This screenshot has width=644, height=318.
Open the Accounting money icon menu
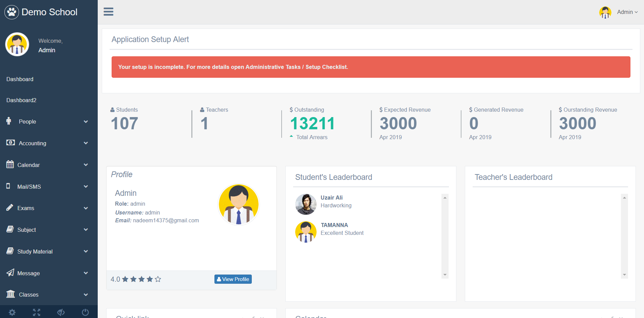11,143
